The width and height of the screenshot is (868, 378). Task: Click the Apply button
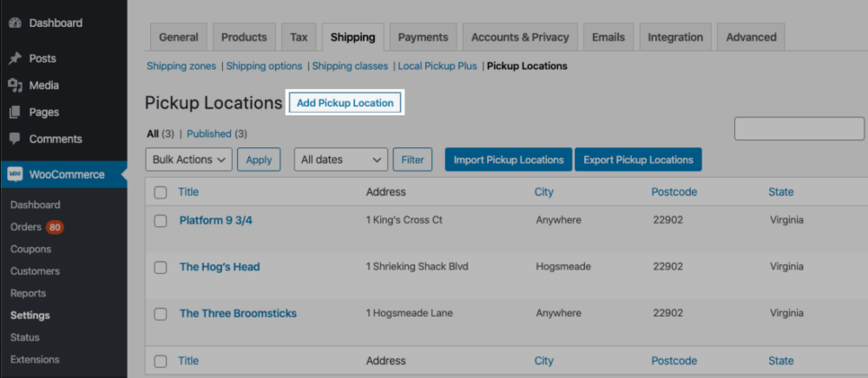click(x=259, y=160)
